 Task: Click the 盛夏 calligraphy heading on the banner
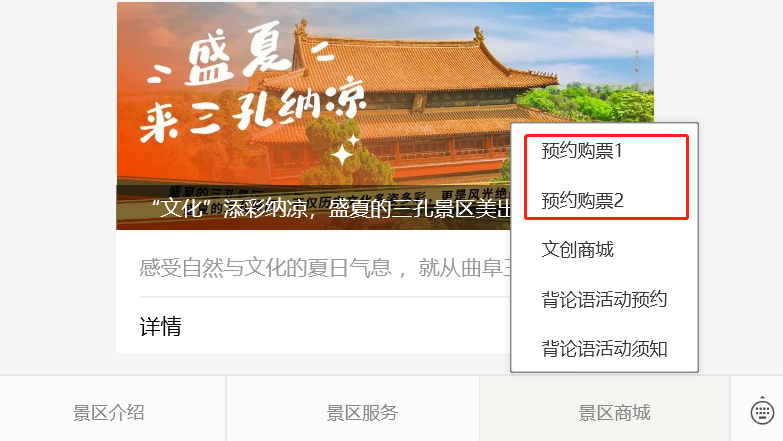coord(239,56)
